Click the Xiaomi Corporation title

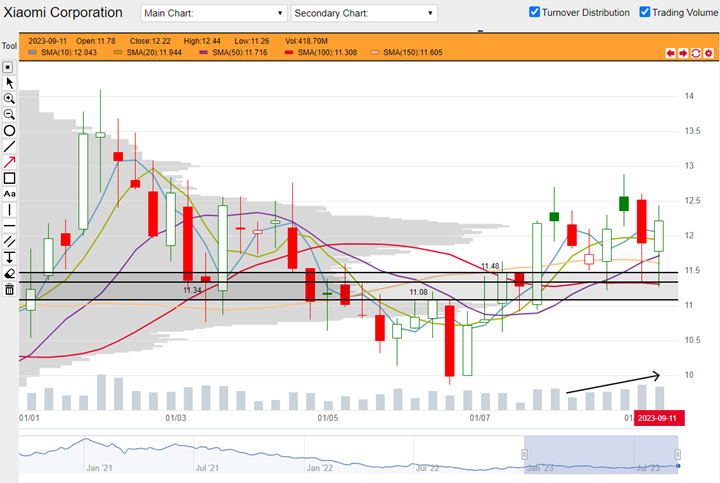pos(63,12)
